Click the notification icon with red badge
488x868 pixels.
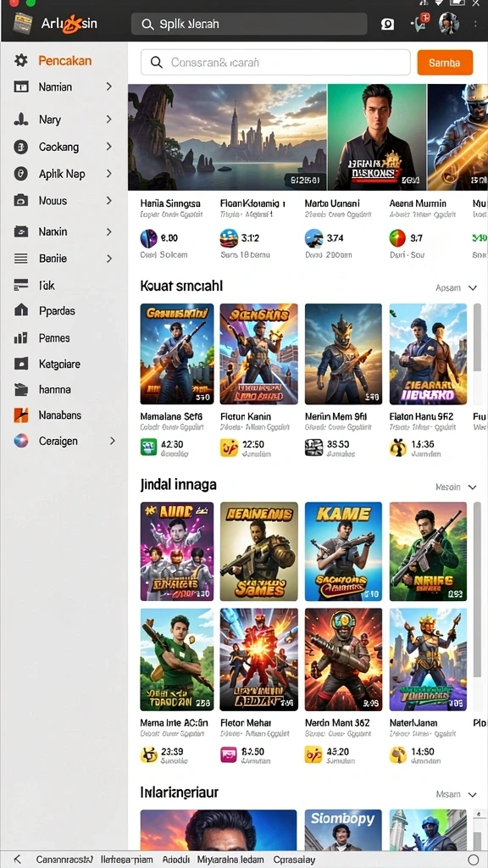(420, 23)
